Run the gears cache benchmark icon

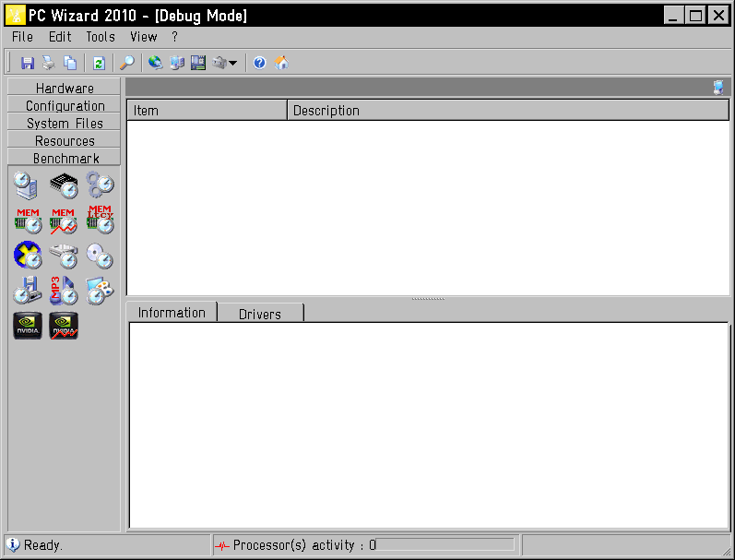pos(100,185)
